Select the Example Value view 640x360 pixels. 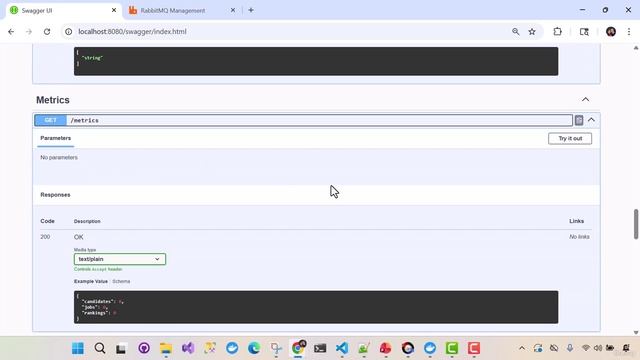pos(91,281)
